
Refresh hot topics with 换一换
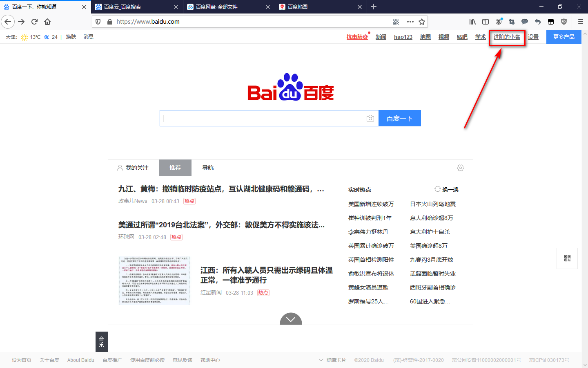click(x=446, y=189)
